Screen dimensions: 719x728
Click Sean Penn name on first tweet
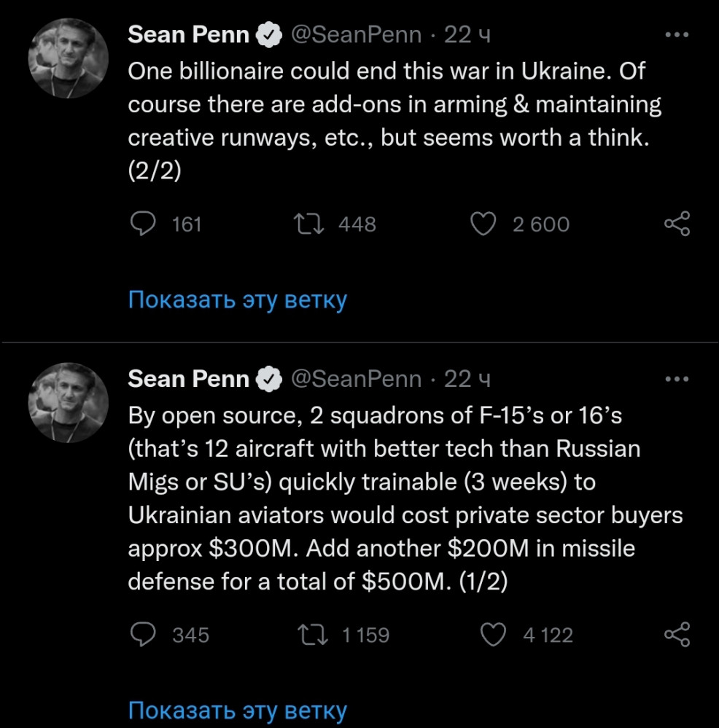[x=189, y=35]
